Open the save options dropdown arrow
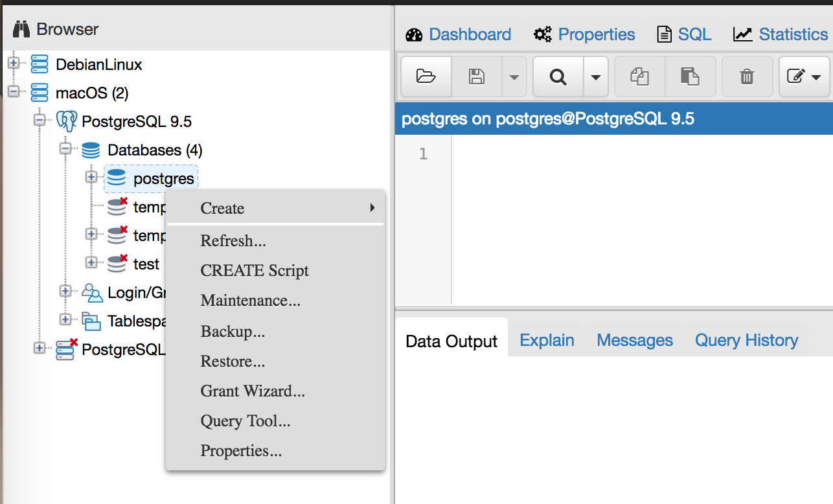Viewport: 833px width, 504px height. (514, 76)
